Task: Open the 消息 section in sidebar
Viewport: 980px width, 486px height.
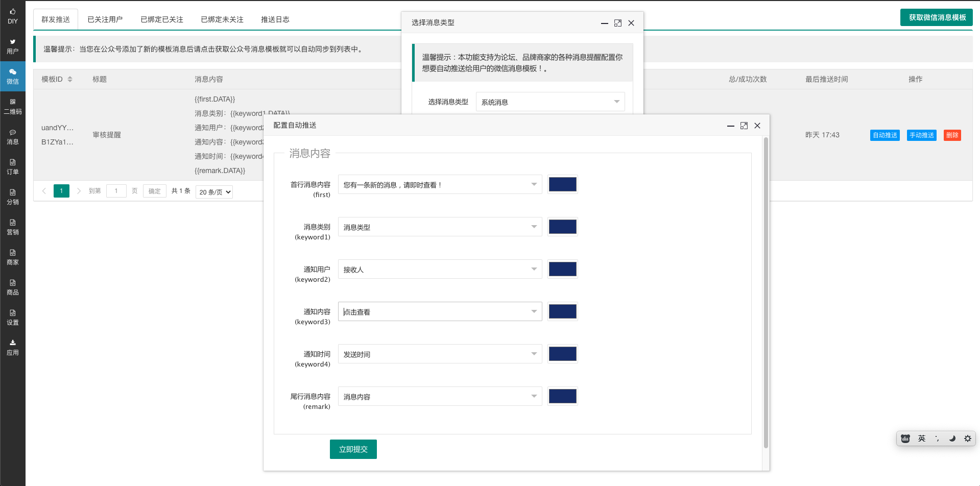Action: [x=13, y=137]
